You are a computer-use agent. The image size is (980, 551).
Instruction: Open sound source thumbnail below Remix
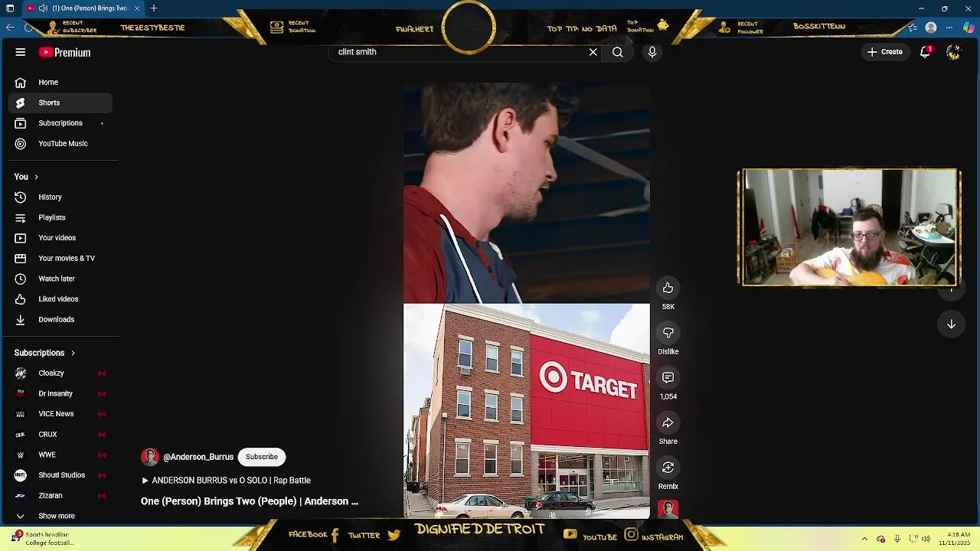(668, 510)
